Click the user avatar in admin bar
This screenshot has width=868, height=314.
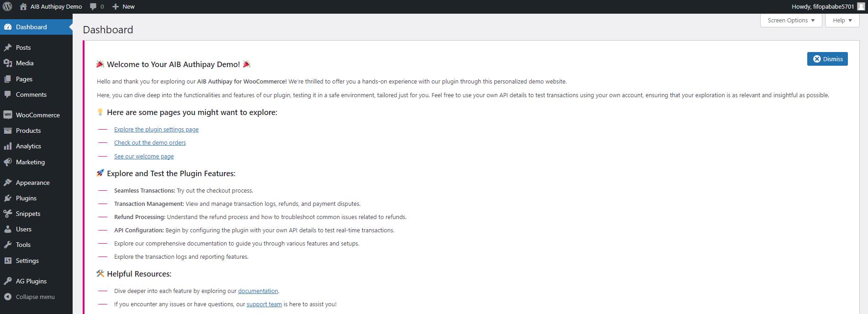tap(861, 6)
